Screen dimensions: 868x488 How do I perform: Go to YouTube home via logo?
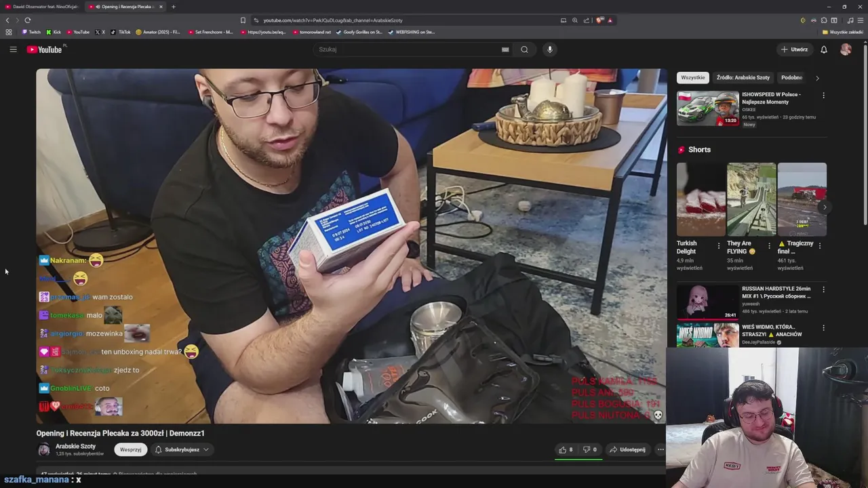pyautogui.click(x=45, y=49)
